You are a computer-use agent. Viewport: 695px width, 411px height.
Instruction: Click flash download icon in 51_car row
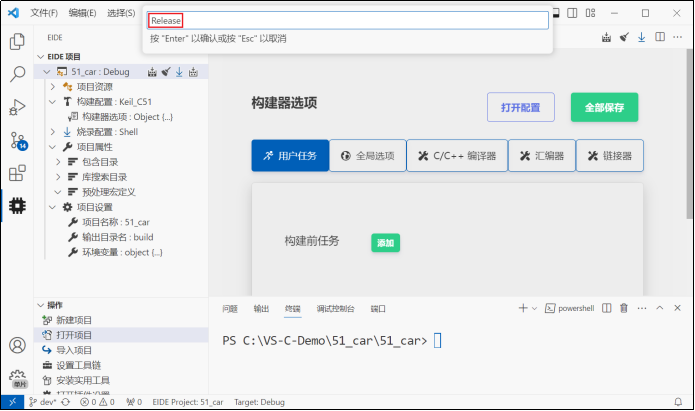coord(179,72)
